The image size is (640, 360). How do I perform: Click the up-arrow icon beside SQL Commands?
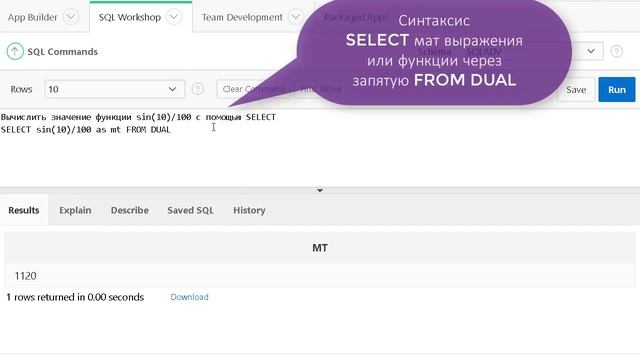point(15,51)
